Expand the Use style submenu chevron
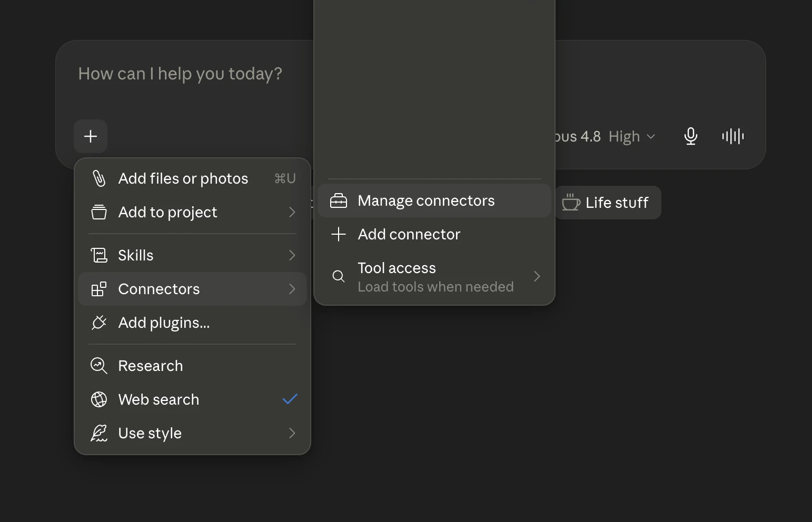The width and height of the screenshot is (812, 522). (292, 433)
